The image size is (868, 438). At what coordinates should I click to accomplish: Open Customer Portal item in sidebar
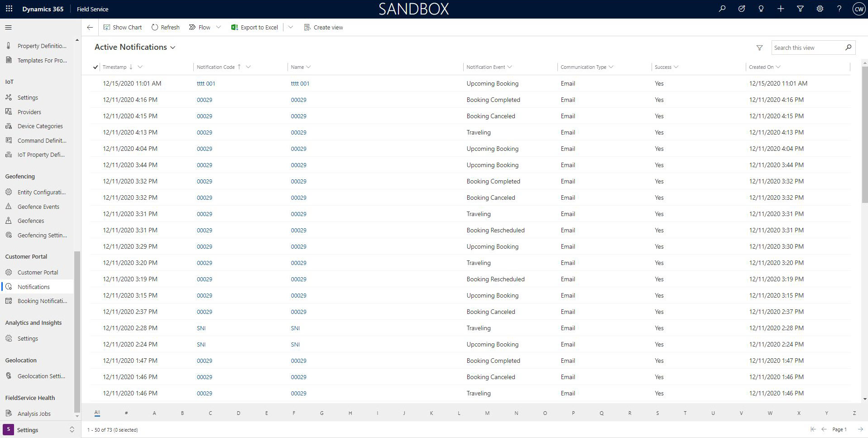coord(38,273)
